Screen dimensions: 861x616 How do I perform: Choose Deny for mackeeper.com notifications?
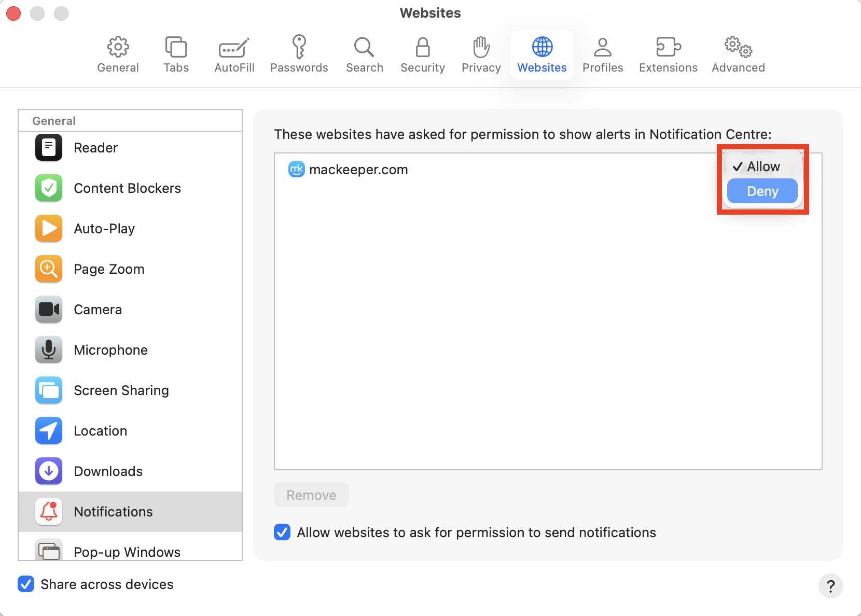762,191
